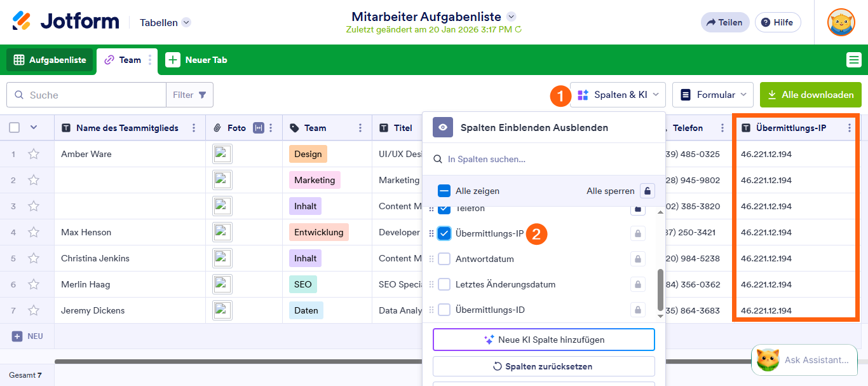Screen dimensions: 868x386
Task: Open Name des Teammitglieds column menu
Action: pos(194,128)
